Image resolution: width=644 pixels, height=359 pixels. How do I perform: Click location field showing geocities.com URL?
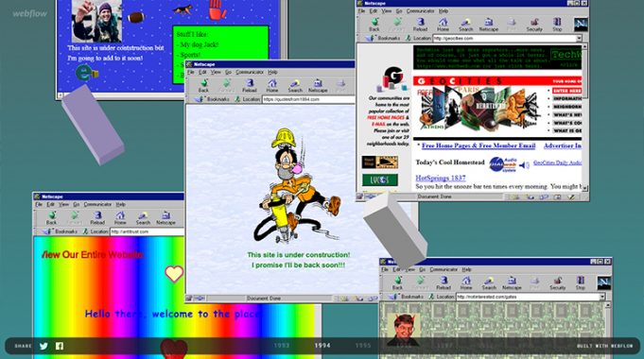click(x=504, y=38)
